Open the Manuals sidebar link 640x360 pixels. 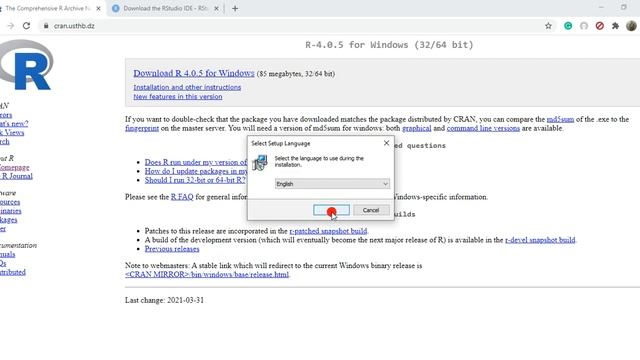pyautogui.click(x=7, y=254)
